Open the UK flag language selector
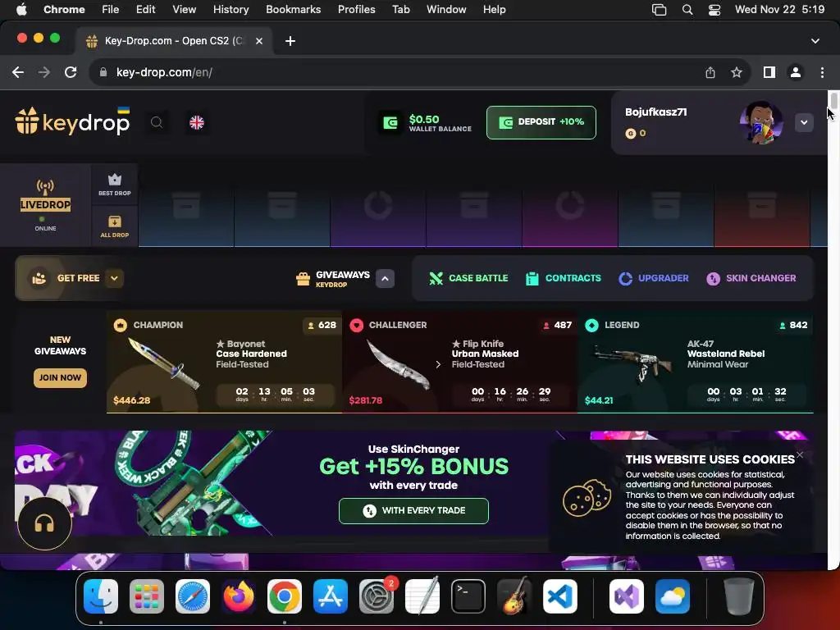 pos(197,123)
